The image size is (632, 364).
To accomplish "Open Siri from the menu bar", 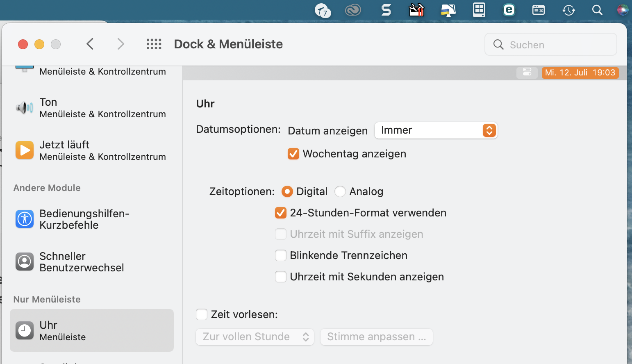I will tap(623, 10).
